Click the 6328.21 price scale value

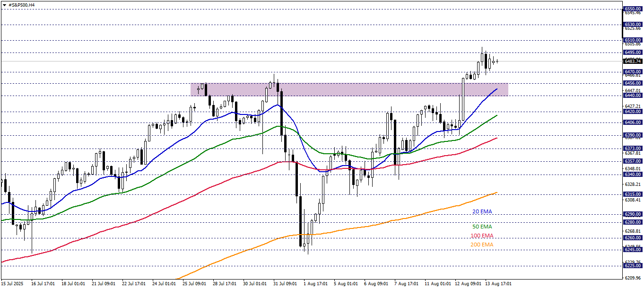point(633,184)
